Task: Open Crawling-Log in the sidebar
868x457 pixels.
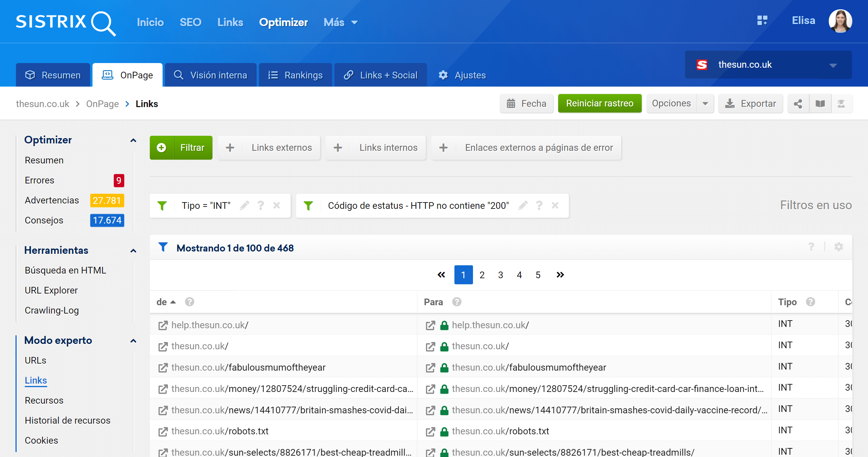Action: [x=51, y=310]
